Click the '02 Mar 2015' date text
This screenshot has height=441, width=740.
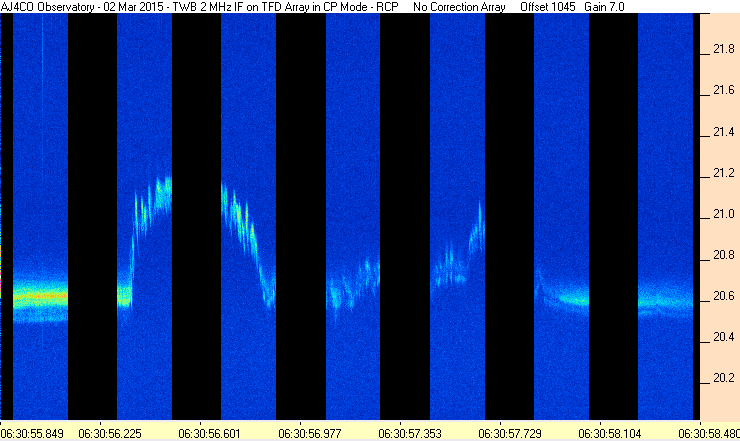[134, 7]
